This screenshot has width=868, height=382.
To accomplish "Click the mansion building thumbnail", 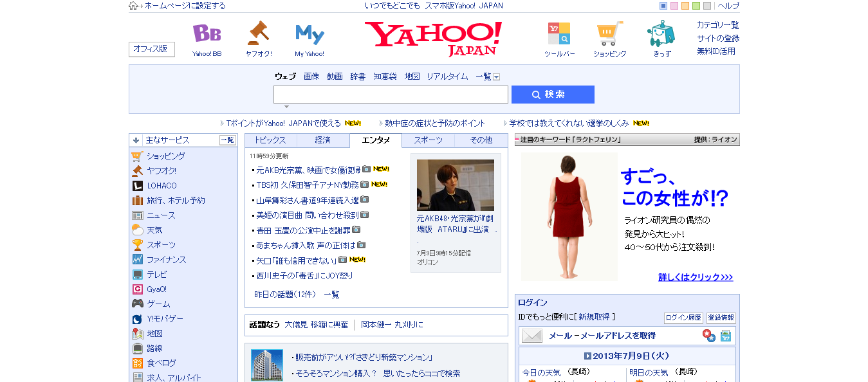I will 266,365.
